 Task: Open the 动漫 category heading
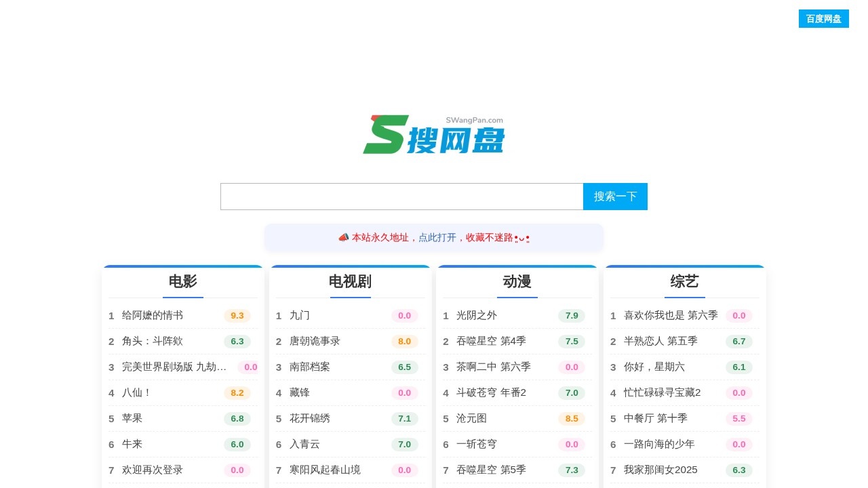pos(517,281)
